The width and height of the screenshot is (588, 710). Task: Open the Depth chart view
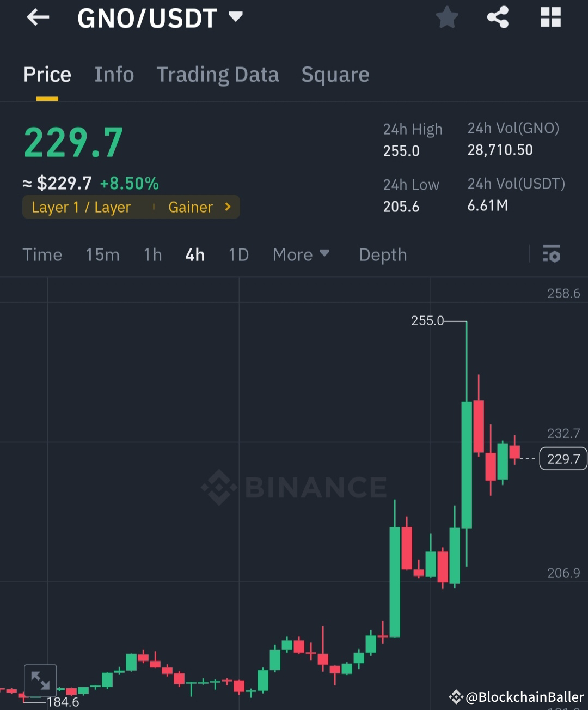[x=383, y=254]
